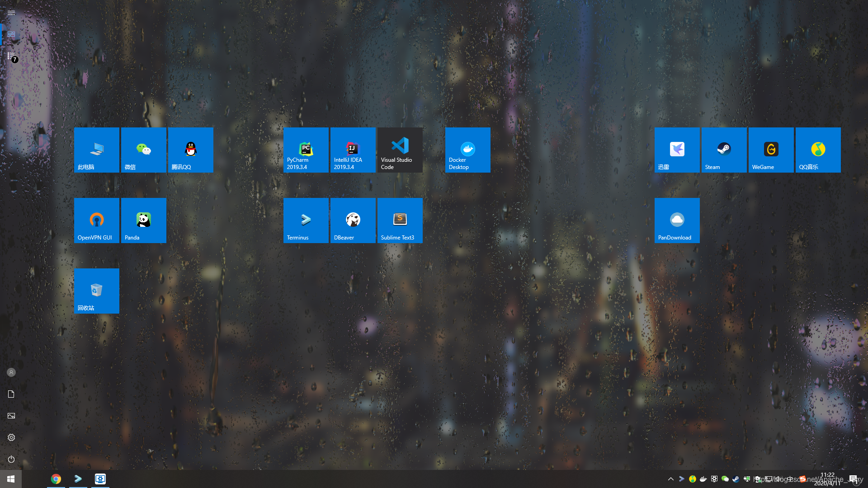Switch to all apps list view
The width and height of the screenshot is (868, 488).
[11, 56]
